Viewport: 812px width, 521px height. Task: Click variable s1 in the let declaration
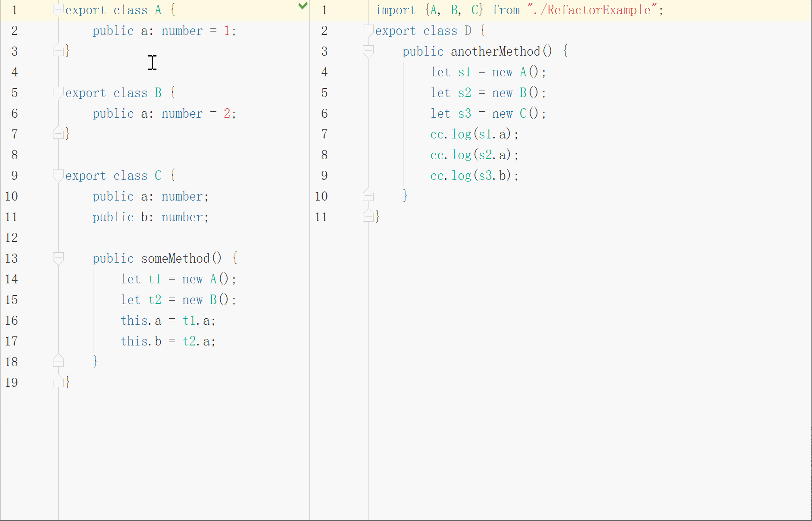pyautogui.click(x=465, y=72)
